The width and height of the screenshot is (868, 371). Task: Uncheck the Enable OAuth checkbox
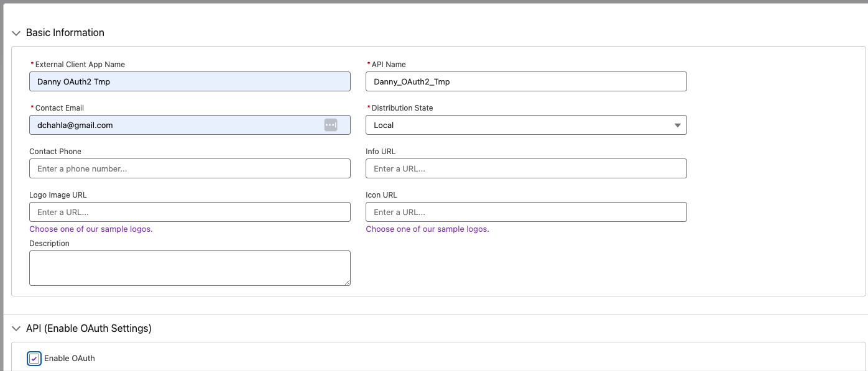tap(34, 359)
